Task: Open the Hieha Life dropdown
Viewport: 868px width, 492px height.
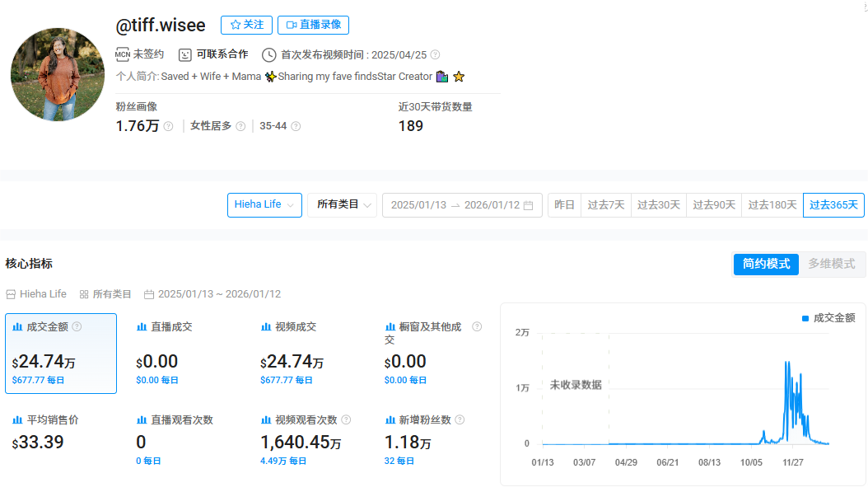Action: click(264, 204)
